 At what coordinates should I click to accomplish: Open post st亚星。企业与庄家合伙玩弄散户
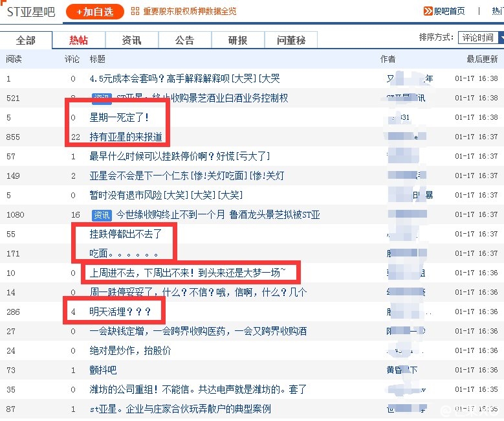point(181,409)
